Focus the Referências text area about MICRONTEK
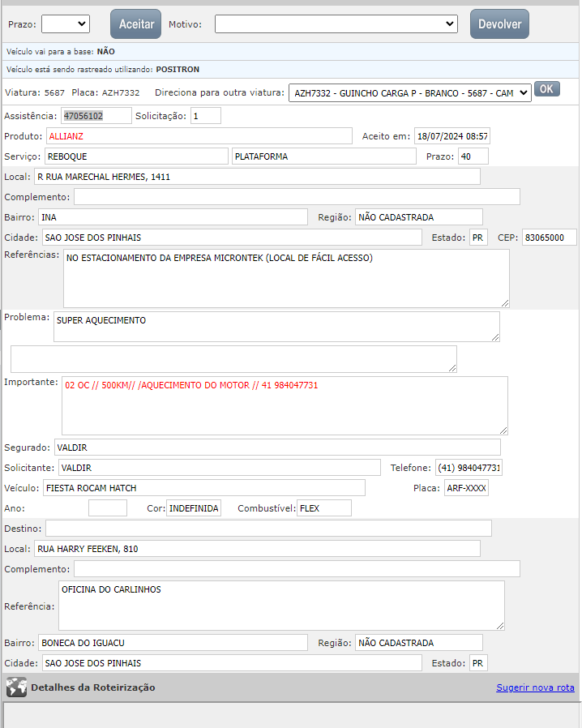 [286, 278]
